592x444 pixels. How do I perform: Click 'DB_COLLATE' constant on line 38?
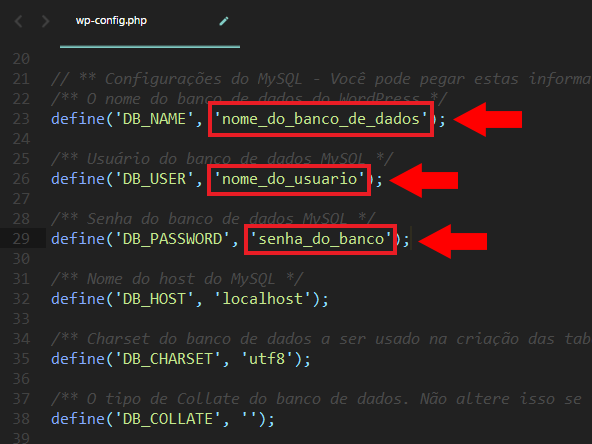pyautogui.click(x=168, y=419)
